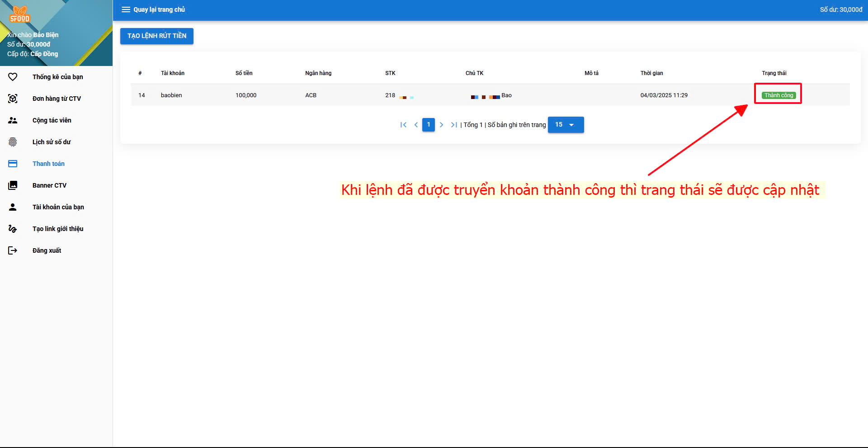Click the green Thành công status badge
This screenshot has width=868, height=448.
pos(778,95)
